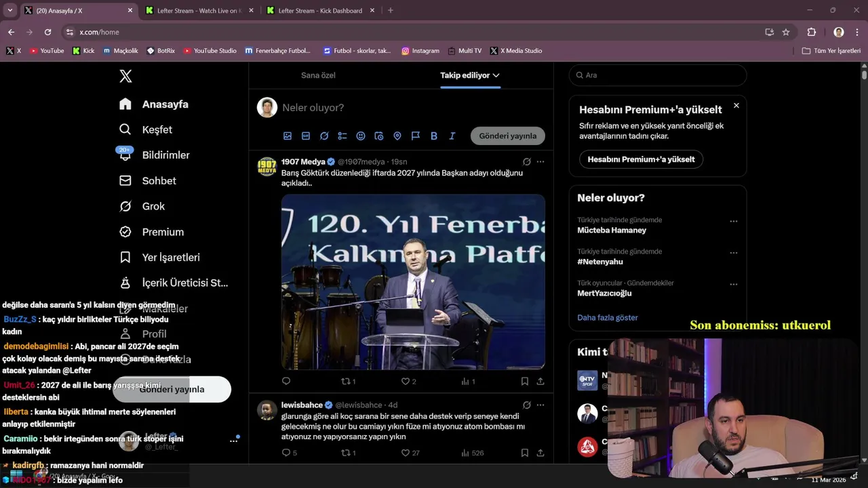Open more options on lewisbahce post
This screenshot has width=868, height=488.
[540, 405]
